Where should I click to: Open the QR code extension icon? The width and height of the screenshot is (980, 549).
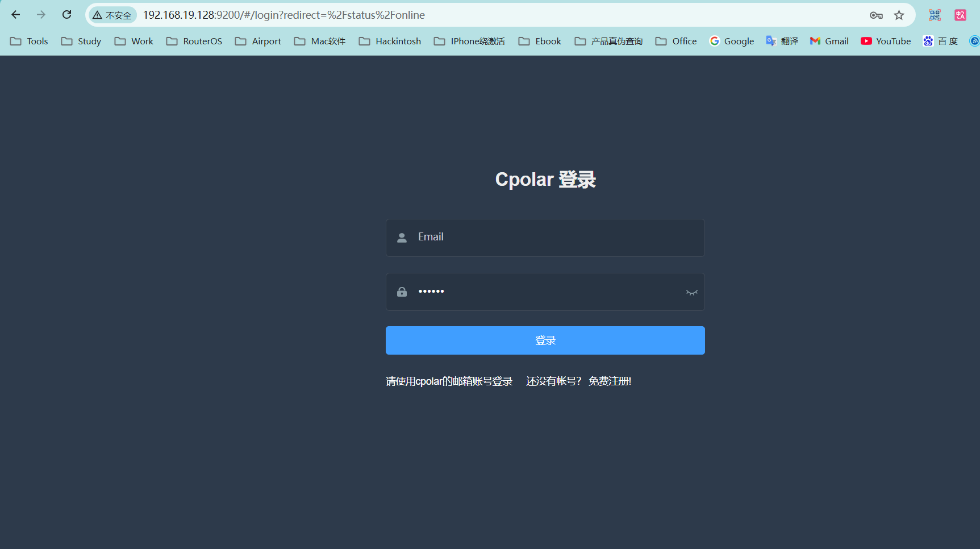pyautogui.click(x=935, y=15)
